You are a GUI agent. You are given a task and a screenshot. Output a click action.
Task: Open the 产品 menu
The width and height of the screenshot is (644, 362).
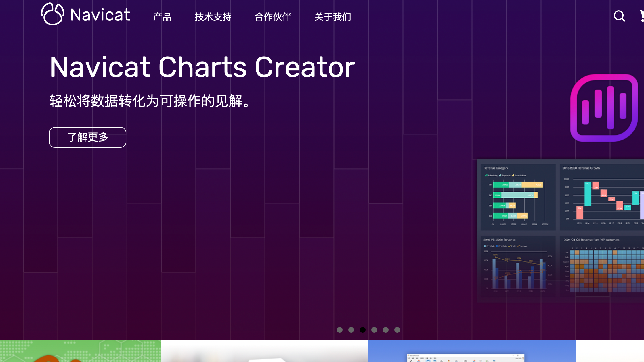(x=162, y=17)
